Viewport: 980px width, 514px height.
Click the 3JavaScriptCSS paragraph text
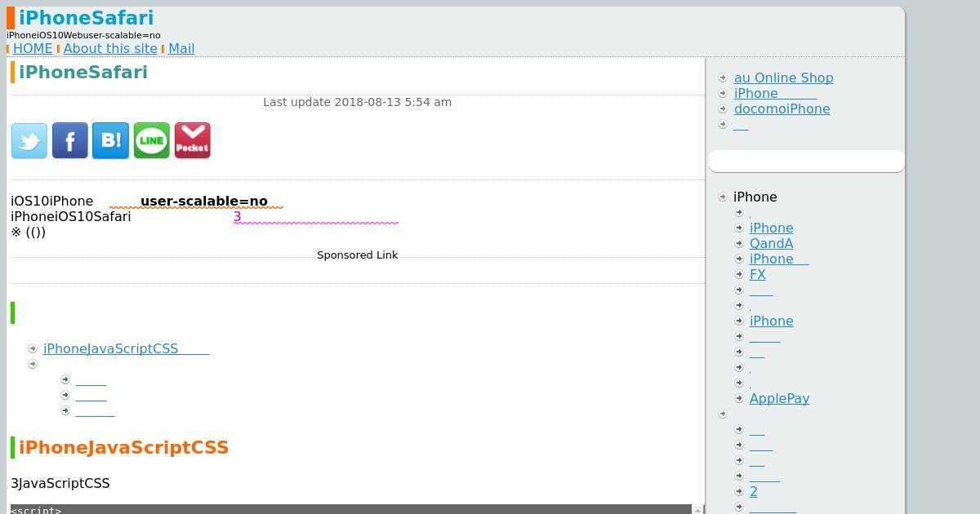pyautogui.click(x=60, y=484)
